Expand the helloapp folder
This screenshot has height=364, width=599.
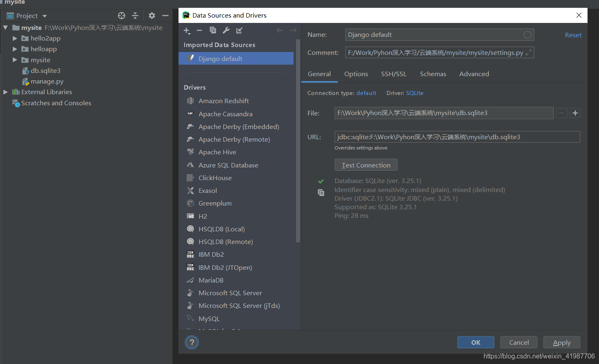coord(15,49)
